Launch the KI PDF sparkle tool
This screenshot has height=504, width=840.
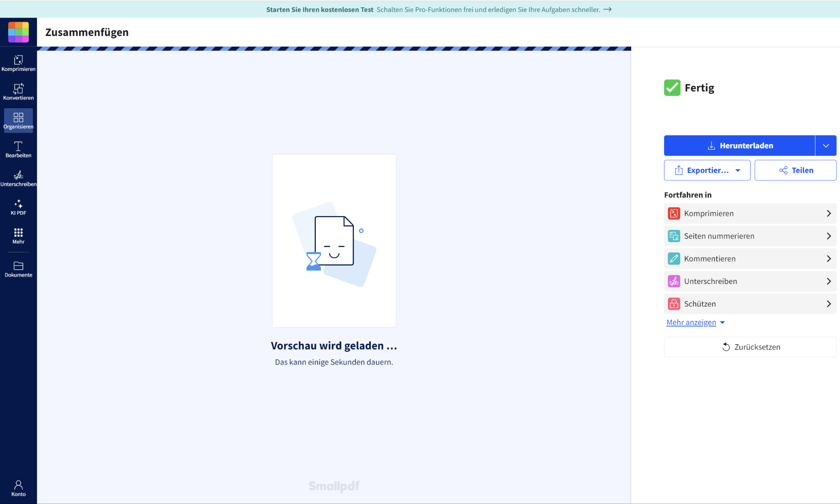click(18, 207)
